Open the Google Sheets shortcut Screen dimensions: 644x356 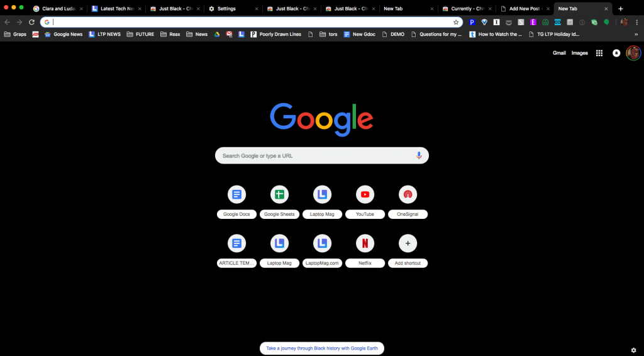pos(279,202)
